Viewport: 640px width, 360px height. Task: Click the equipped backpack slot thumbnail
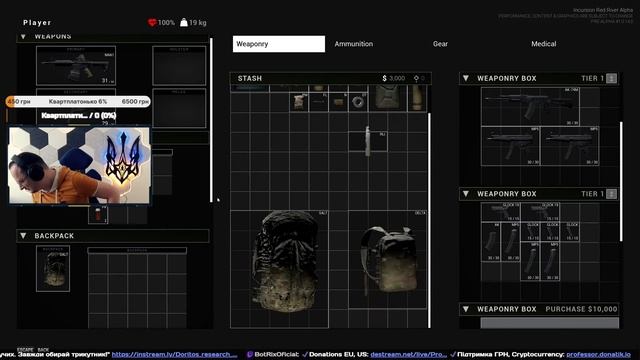(x=53, y=269)
